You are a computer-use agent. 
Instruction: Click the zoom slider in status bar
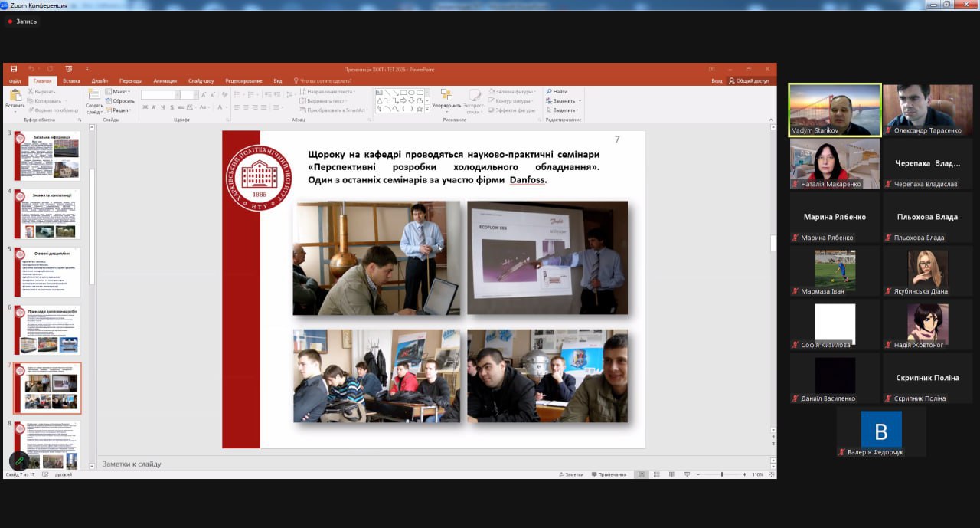pyautogui.click(x=722, y=474)
